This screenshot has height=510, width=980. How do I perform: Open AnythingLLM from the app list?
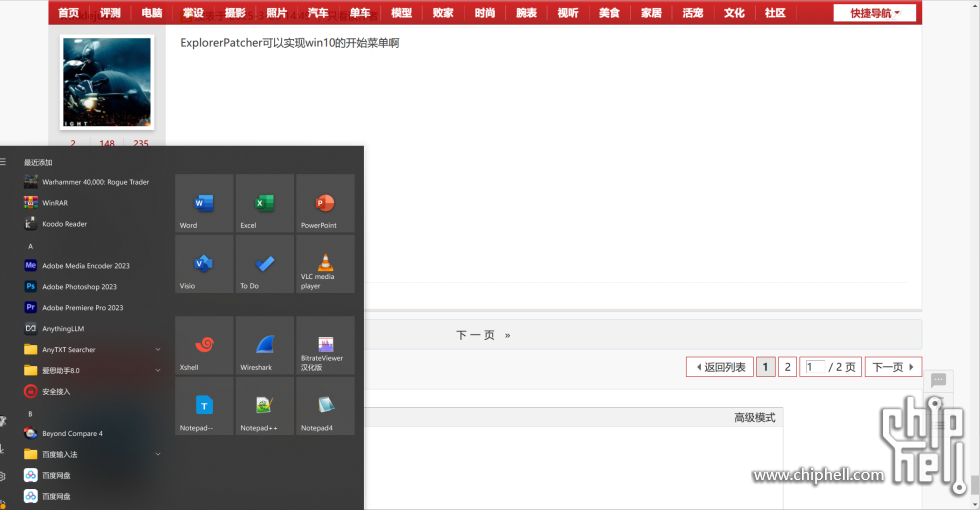pos(92,328)
